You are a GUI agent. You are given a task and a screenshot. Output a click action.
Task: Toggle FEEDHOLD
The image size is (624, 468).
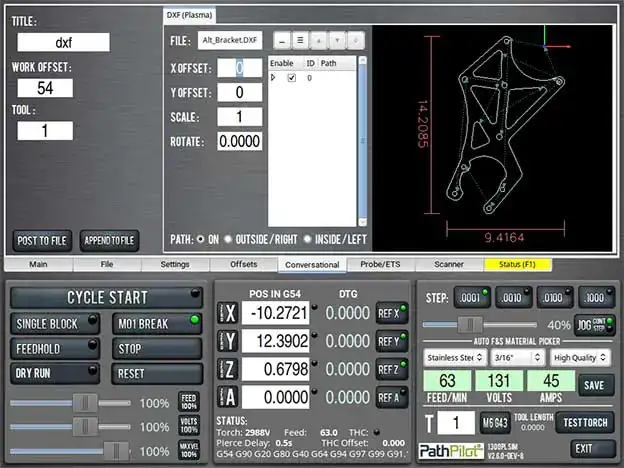(x=55, y=349)
